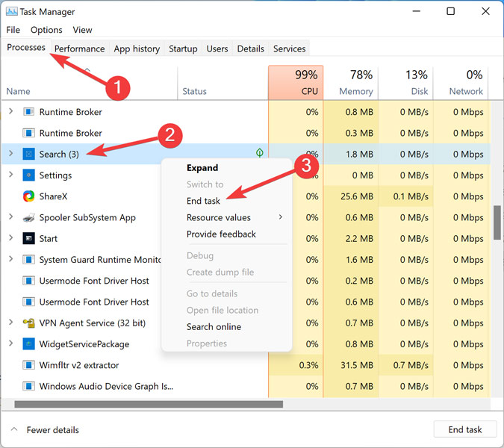Select the WidgetServicePackage process name
504x448 pixels.
pyautogui.click(x=84, y=344)
